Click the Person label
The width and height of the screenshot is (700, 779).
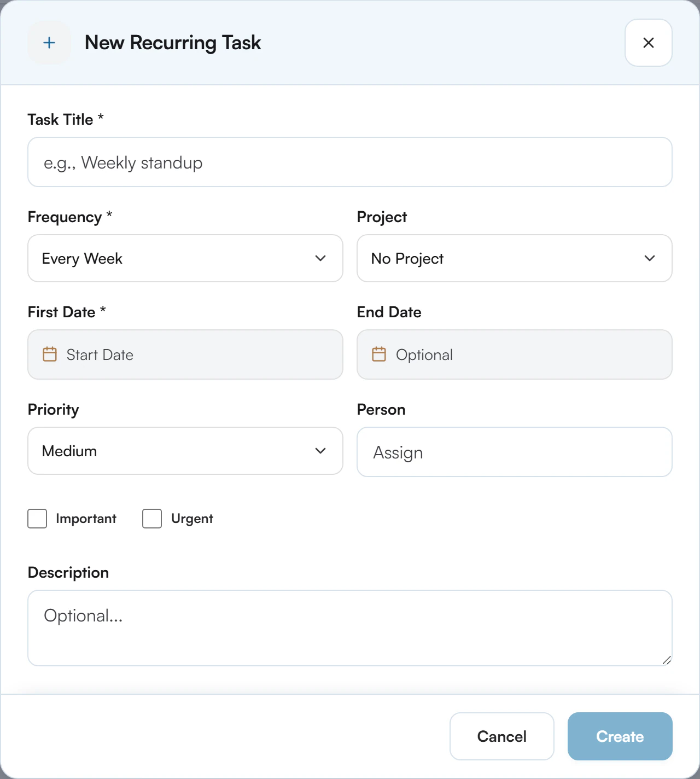pos(381,410)
